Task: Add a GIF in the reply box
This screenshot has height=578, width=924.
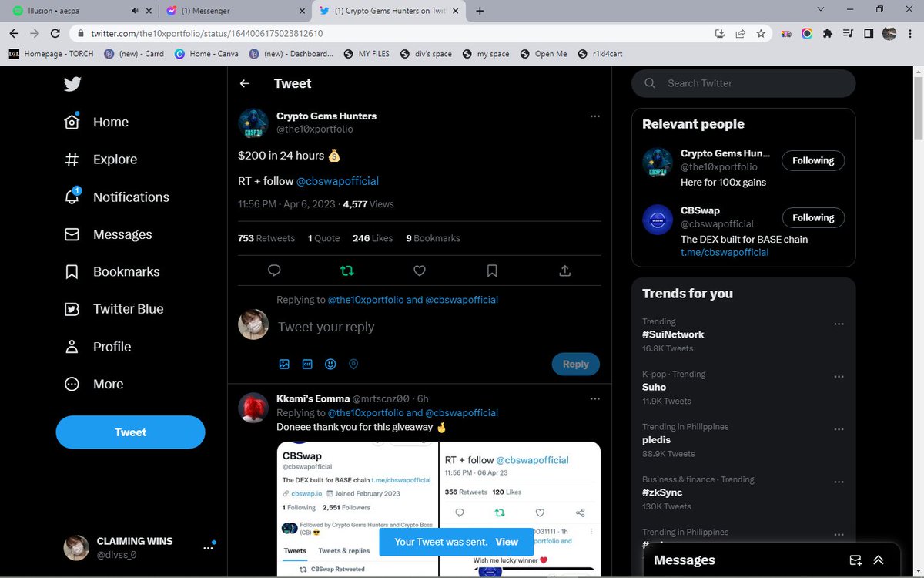Action: coord(307,364)
